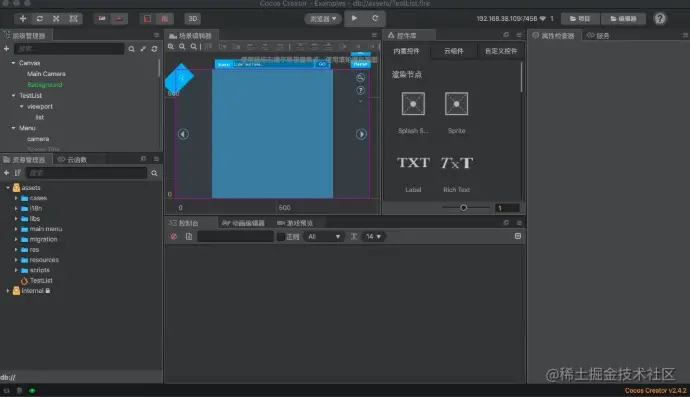Select the Label TXT node template
Screen dimensions: 690x397
pyautogui.click(x=413, y=173)
